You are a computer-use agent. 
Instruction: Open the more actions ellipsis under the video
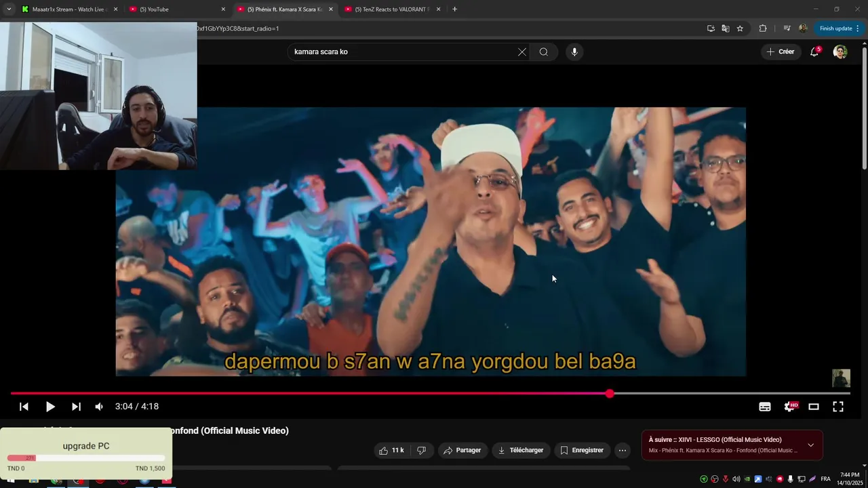pyautogui.click(x=622, y=450)
